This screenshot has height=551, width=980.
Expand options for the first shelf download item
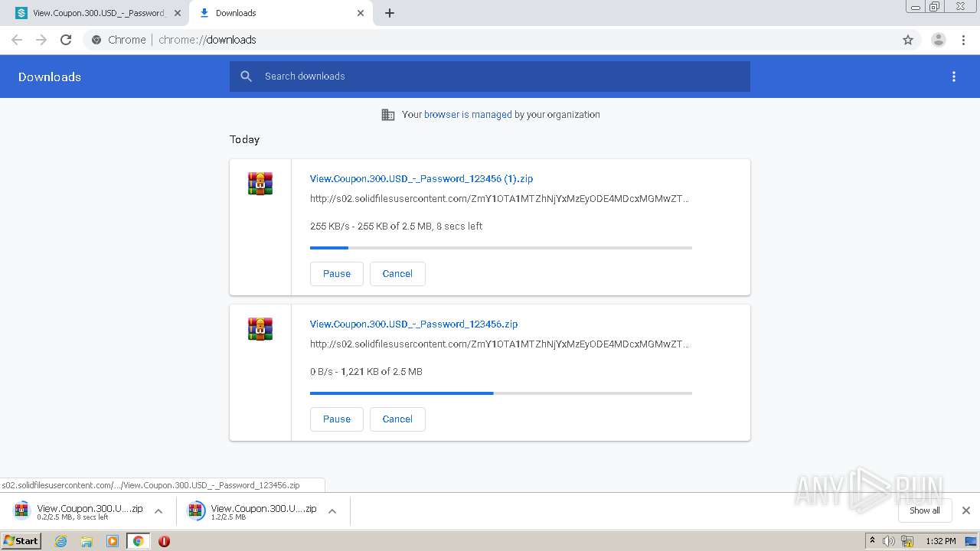[x=158, y=511]
